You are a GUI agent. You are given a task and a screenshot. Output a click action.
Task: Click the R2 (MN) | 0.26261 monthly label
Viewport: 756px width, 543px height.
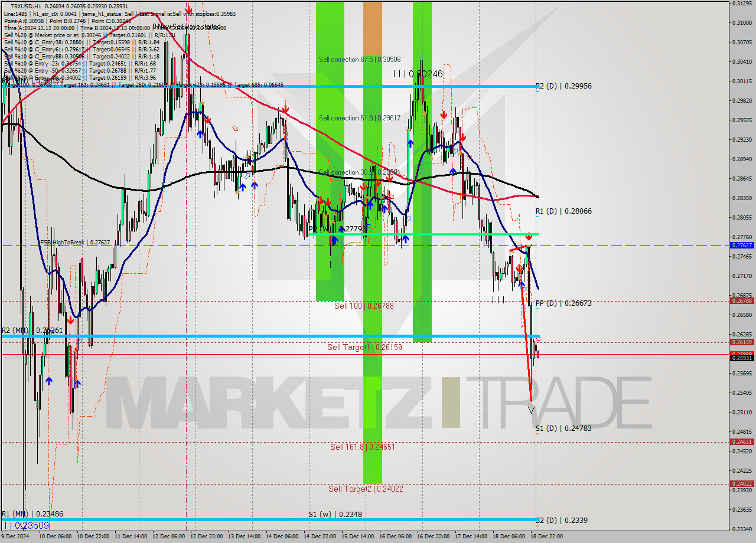pos(32,331)
